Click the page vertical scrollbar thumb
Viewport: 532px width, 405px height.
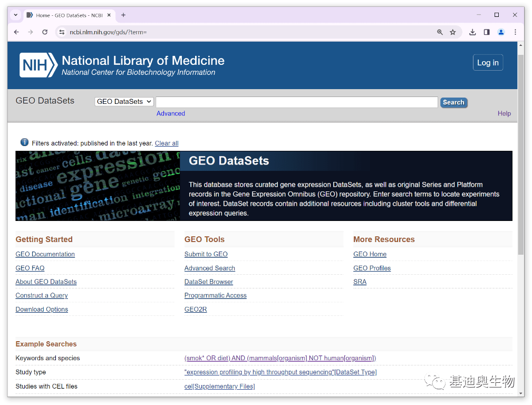(521, 155)
